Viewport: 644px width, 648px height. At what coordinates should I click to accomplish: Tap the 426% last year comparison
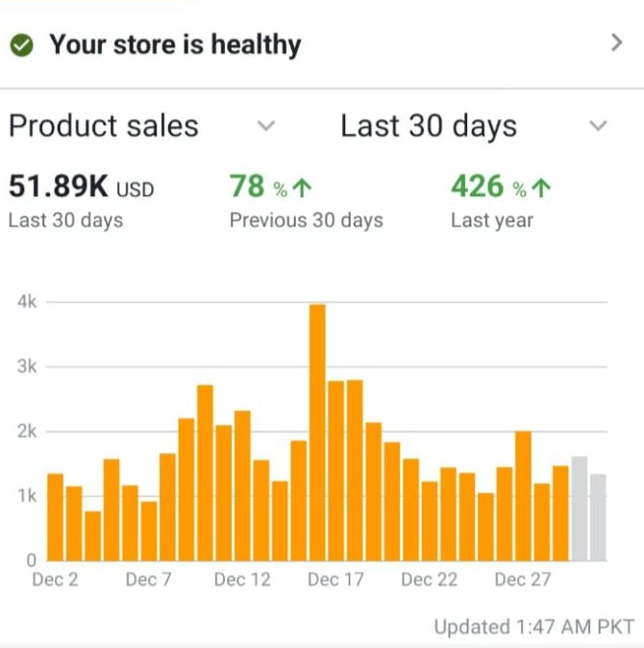pyautogui.click(x=478, y=187)
